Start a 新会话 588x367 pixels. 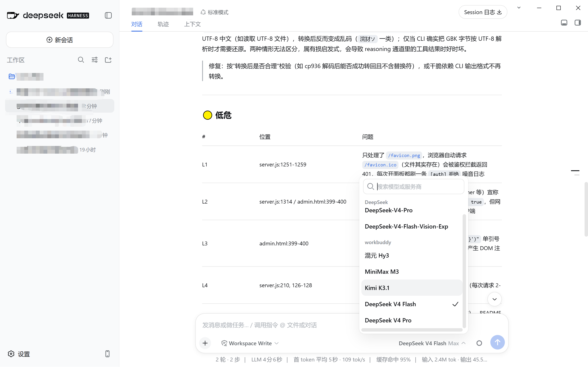[60, 40]
